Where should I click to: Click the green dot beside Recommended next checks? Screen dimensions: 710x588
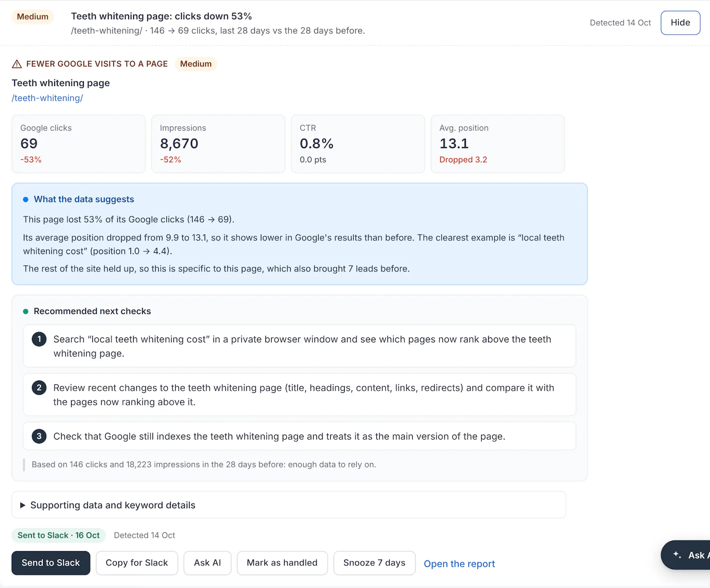(26, 311)
